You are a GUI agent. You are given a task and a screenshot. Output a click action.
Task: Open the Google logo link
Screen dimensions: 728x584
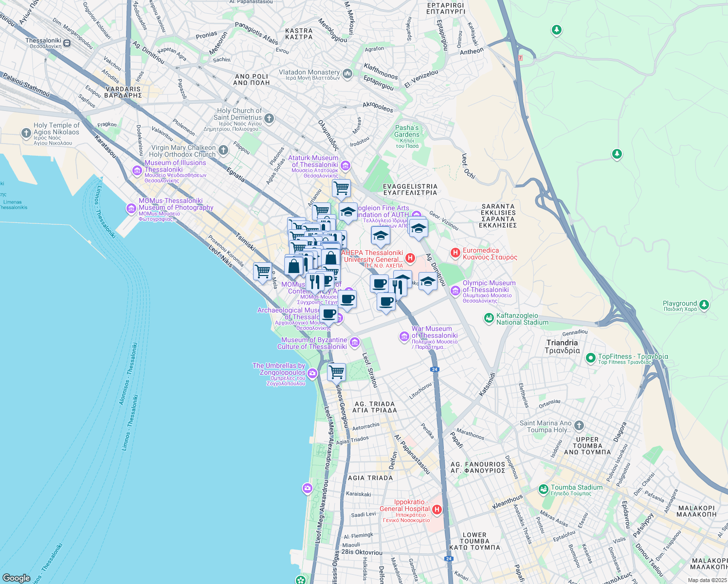[x=16, y=578]
